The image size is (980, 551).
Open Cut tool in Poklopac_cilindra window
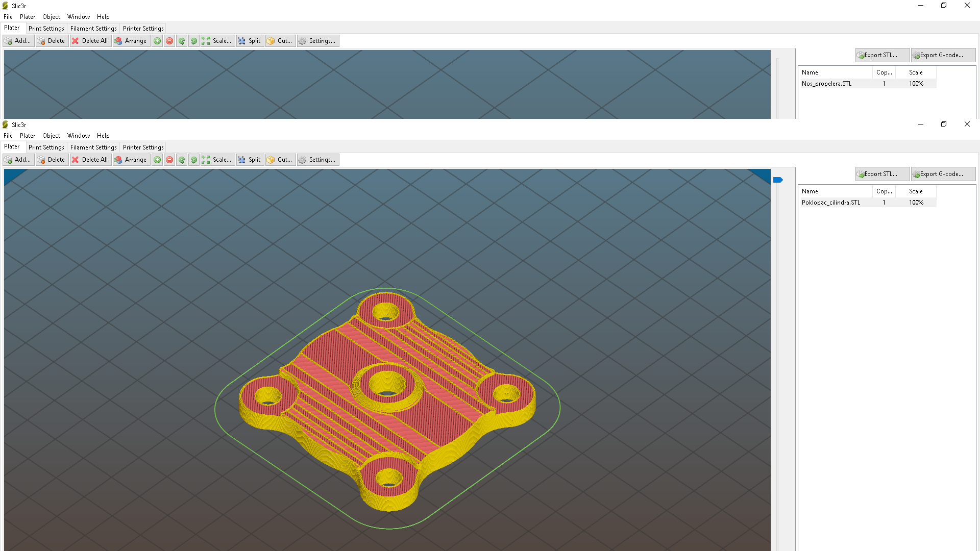point(280,160)
